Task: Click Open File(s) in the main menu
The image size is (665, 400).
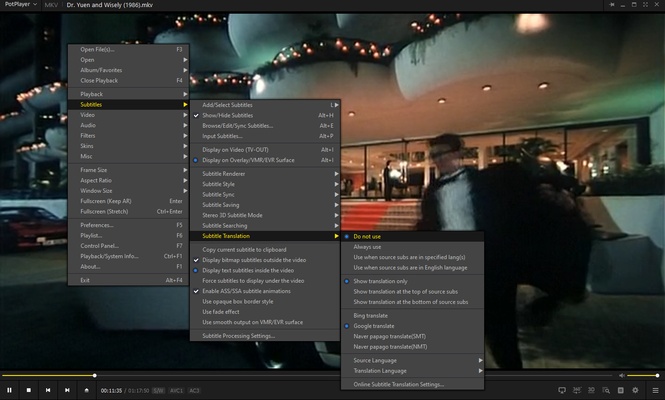Action: coord(129,49)
